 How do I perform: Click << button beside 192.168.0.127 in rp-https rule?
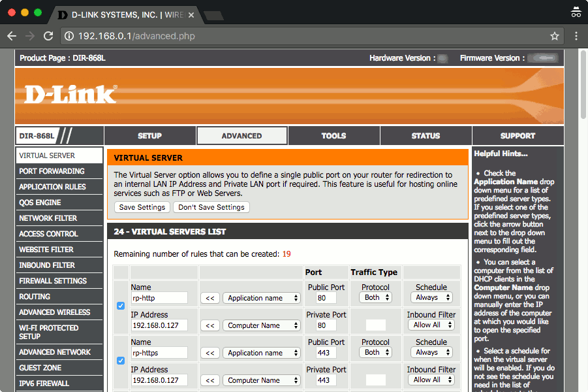tap(210, 380)
